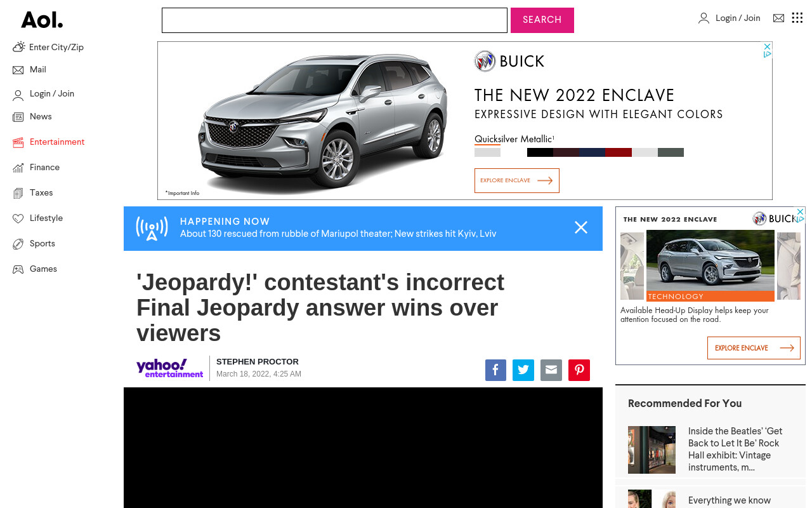
Task: Open the Happening Now broadcast icon
Action: pyautogui.click(x=152, y=228)
